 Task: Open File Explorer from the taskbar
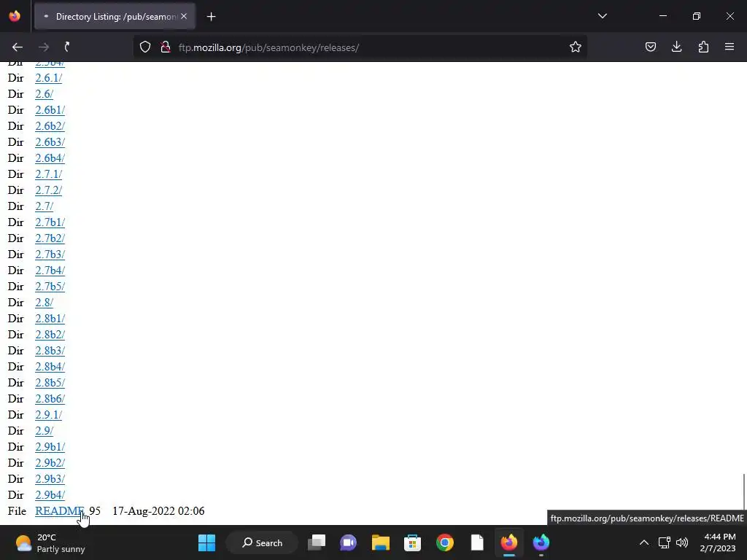pyautogui.click(x=381, y=542)
